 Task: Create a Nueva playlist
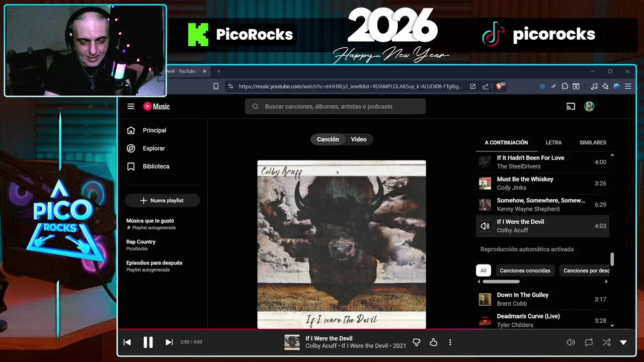[x=163, y=200]
